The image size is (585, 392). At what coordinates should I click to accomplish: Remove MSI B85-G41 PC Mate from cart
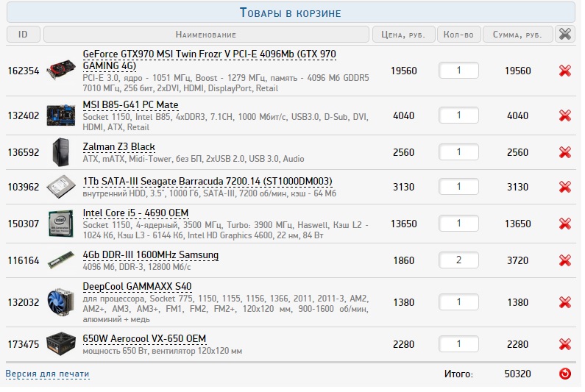coord(565,116)
